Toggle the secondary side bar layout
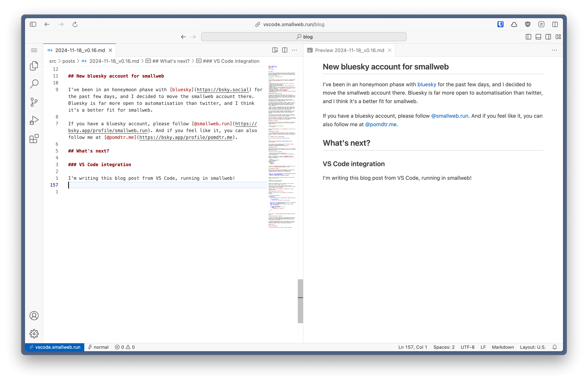 point(548,37)
